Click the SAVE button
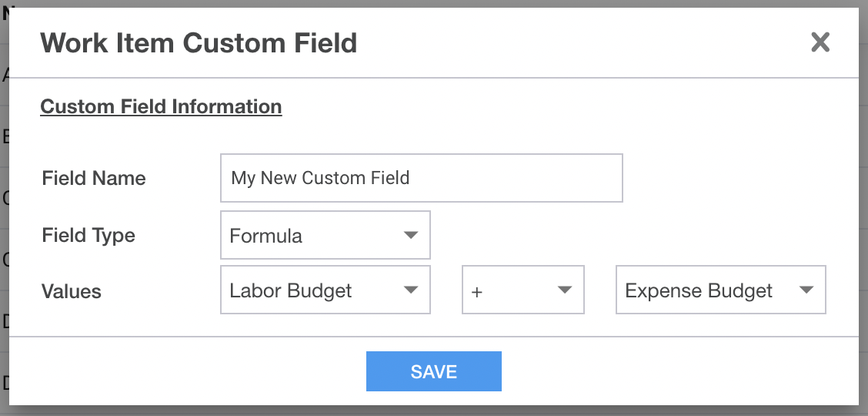The image size is (868, 416). [434, 371]
